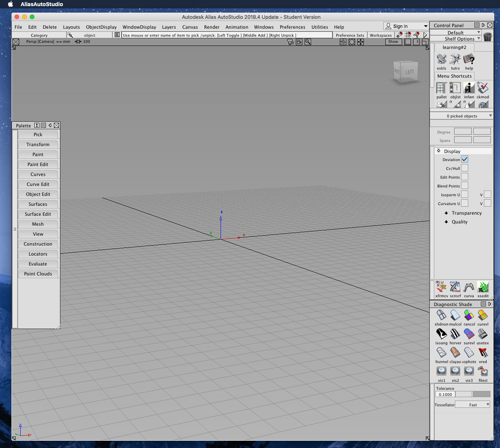Open the Render menu
Viewport: 500px width, 448px height.
tap(212, 27)
